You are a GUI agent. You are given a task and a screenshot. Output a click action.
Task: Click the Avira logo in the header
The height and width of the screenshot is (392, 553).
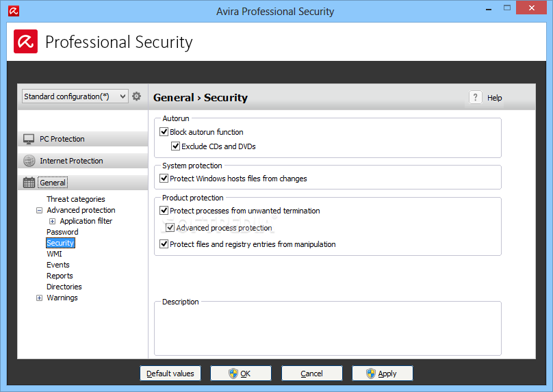(x=26, y=42)
